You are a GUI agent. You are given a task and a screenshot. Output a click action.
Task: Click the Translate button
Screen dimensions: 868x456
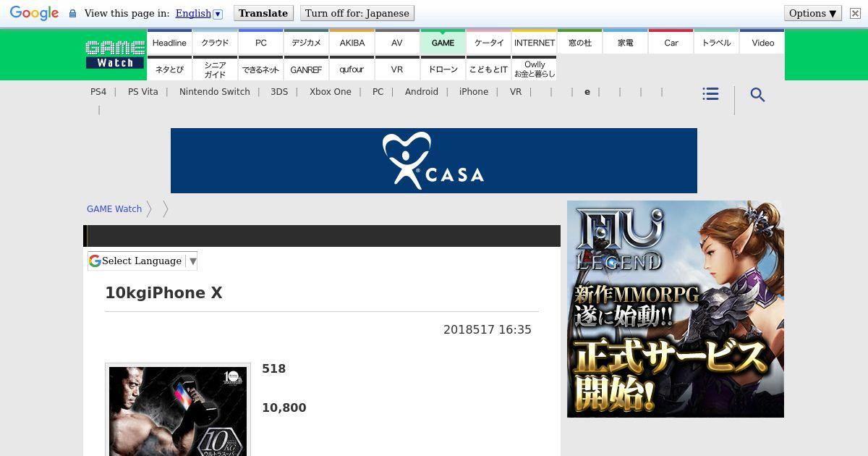click(263, 13)
